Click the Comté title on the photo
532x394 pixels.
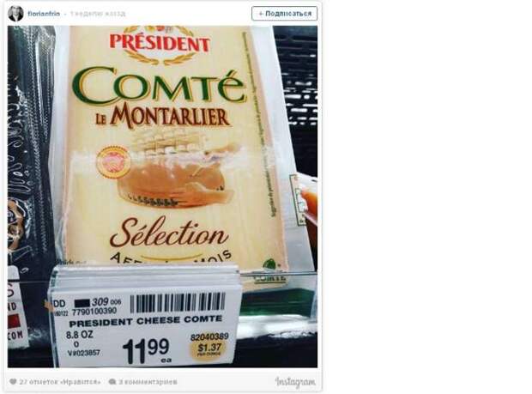159,86
